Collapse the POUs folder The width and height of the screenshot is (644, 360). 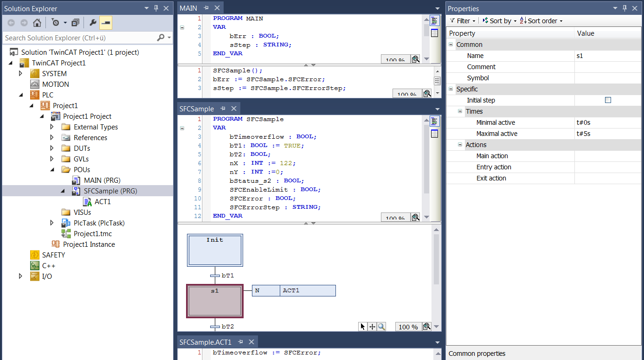(x=52, y=169)
